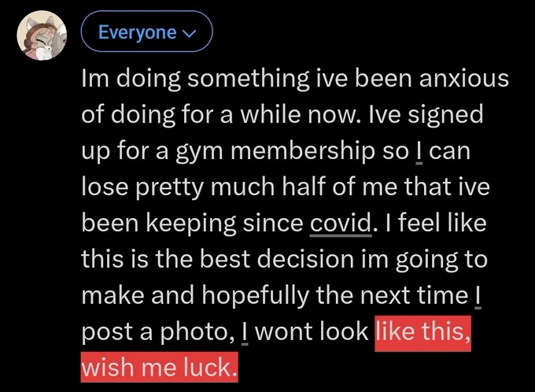Click the word 'decision' in the post

pyautogui.click(x=305, y=259)
